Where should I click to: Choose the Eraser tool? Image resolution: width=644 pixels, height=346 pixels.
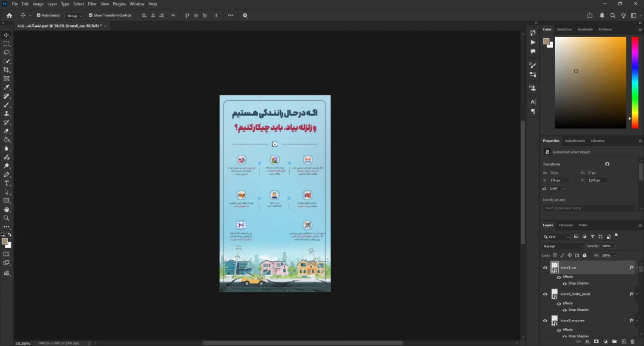tap(7, 131)
